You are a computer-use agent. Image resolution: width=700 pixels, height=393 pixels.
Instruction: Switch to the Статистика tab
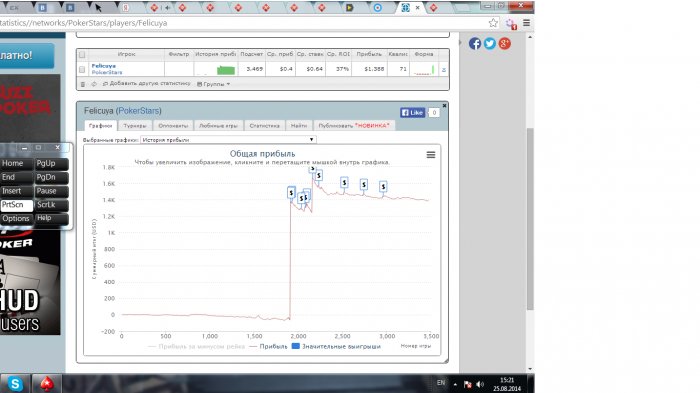point(264,125)
